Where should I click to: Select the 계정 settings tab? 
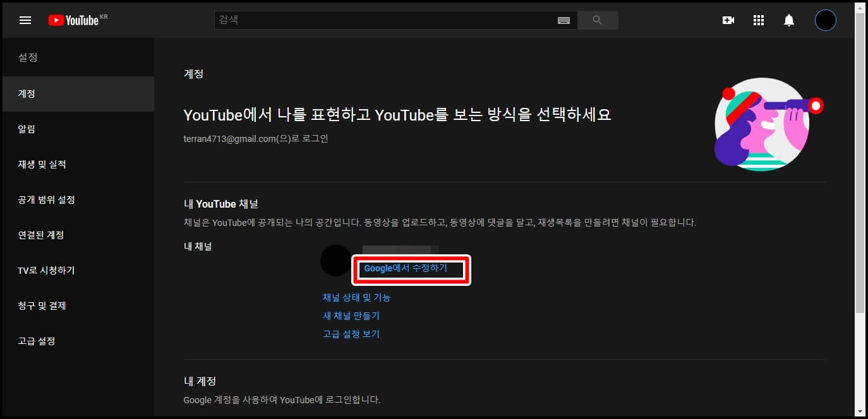(x=78, y=94)
